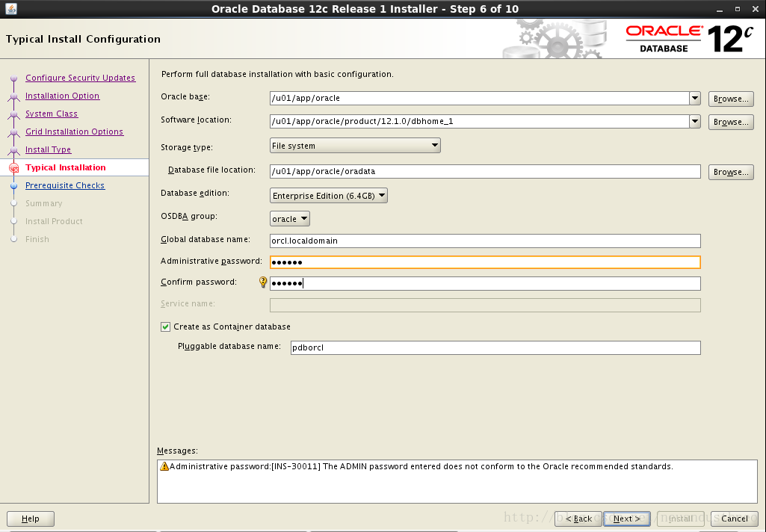
Task: Click the Oracle base path field
Action: pos(479,98)
